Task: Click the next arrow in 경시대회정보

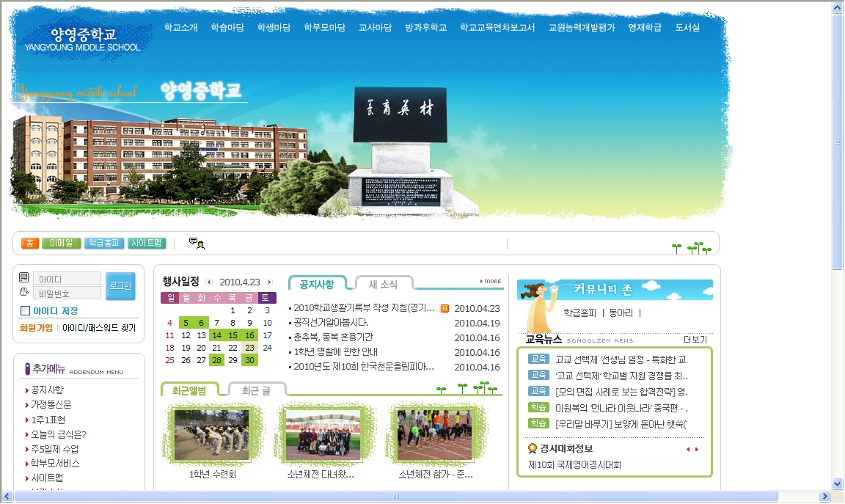Action: point(697,449)
